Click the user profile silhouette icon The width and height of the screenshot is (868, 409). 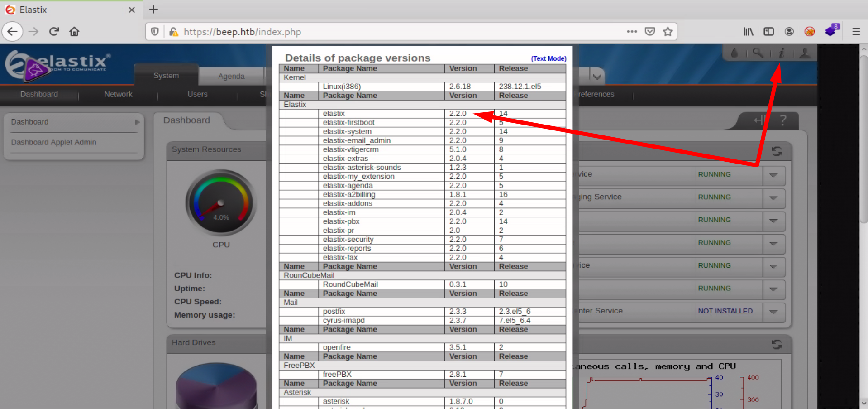point(805,53)
